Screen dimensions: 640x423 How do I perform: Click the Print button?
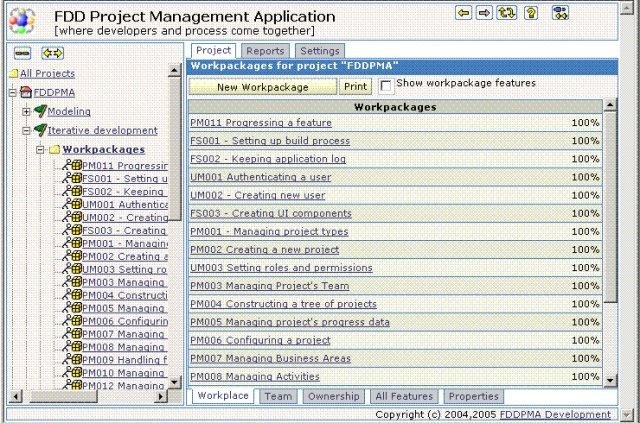click(x=356, y=87)
